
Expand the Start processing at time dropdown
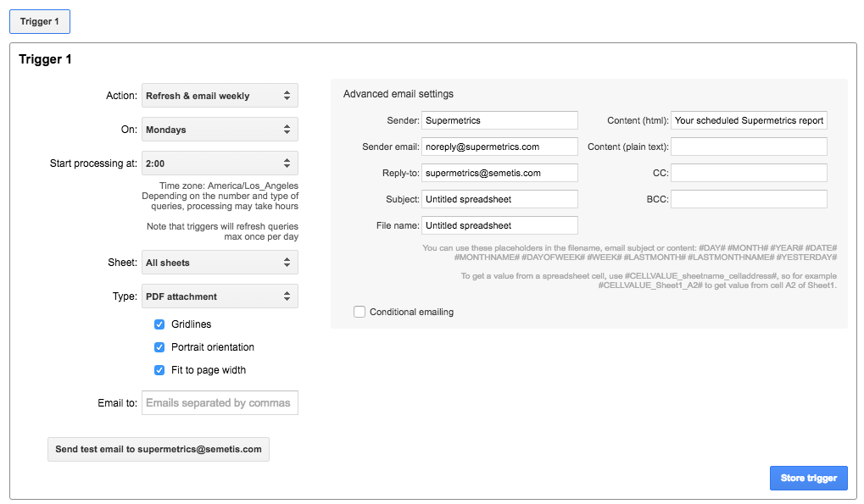(220, 163)
